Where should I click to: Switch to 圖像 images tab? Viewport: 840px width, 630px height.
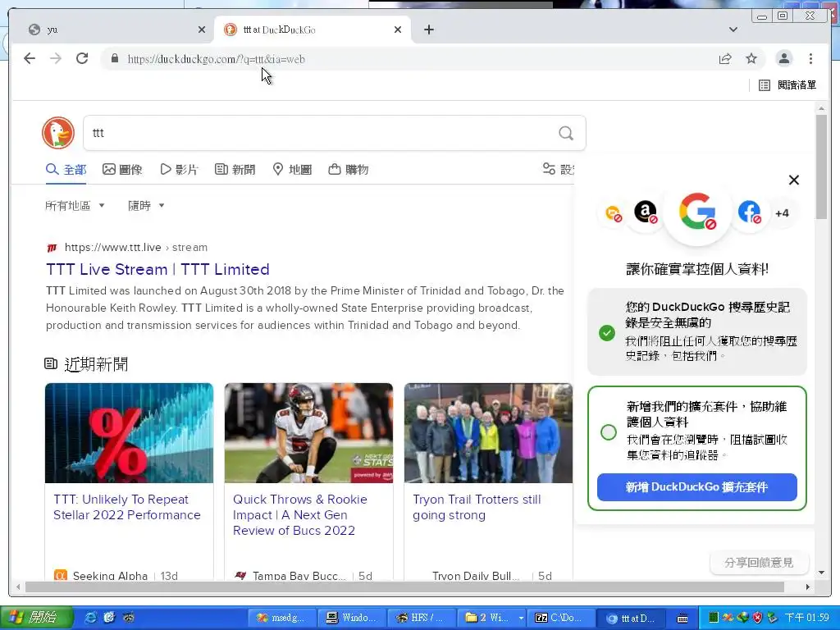tap(122, 170)
